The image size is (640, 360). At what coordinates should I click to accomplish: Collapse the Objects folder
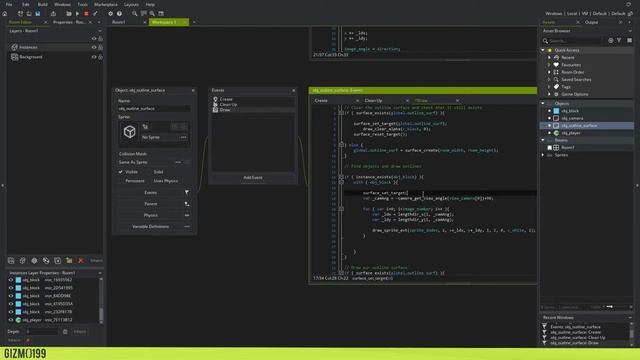tap(543, 104)
